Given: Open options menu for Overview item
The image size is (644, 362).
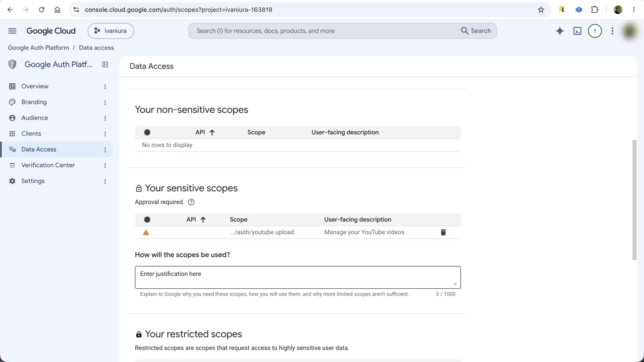Looking at the screenshot, I should [x=105, y=87].
